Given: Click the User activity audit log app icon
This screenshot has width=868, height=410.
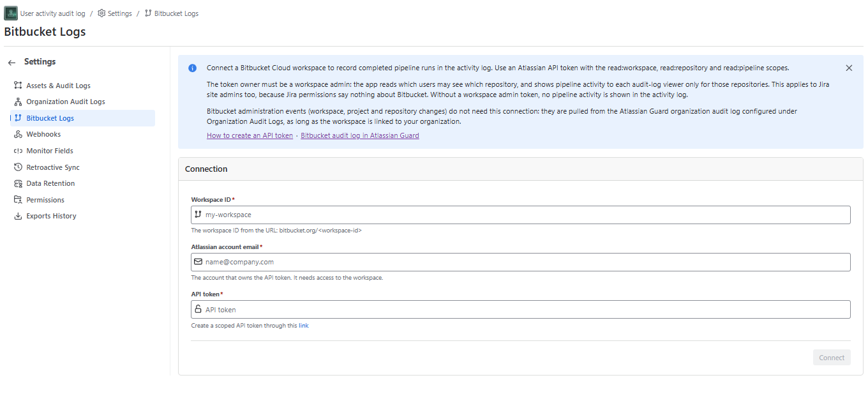Looking at the screenshot, I should click(x=11, y=13).
